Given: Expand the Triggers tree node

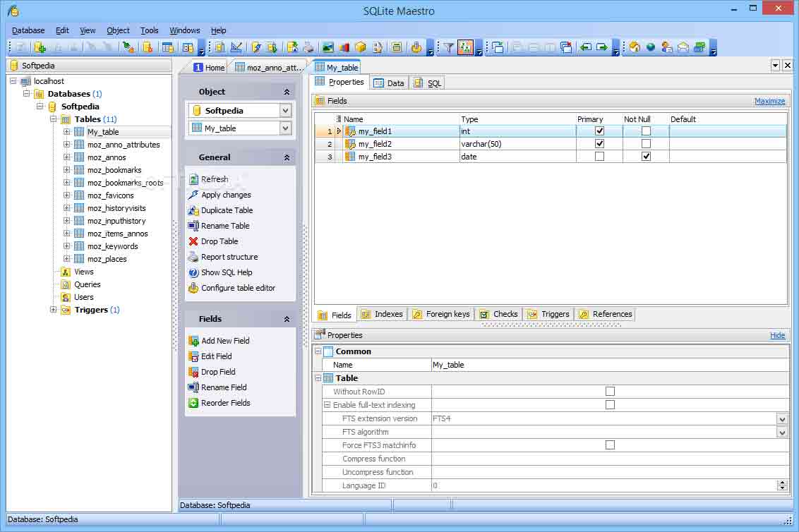Looking at the screenshot, I should click(x=54, y=310).
